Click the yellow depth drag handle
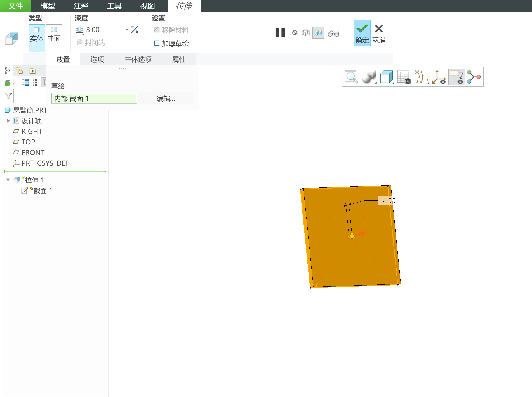 pyautogui.click(x=352, y=236)
